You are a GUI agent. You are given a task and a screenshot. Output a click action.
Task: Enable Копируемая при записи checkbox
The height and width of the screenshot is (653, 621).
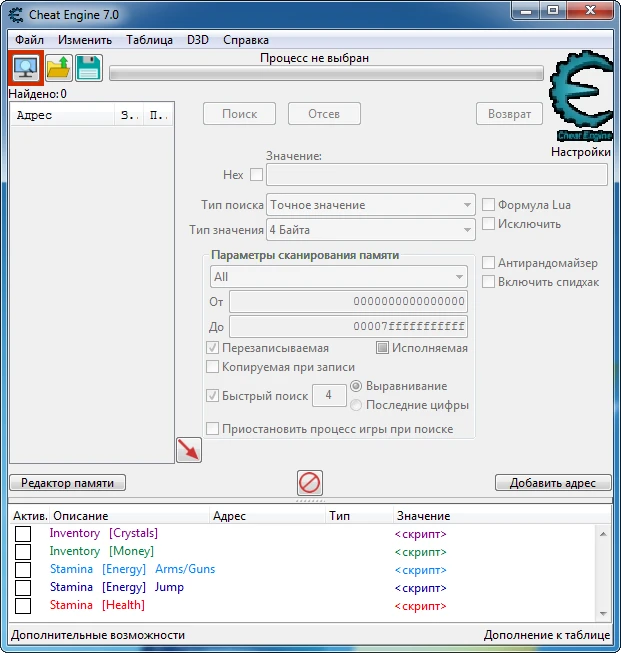pyautogui.click(x=212, y=367)
